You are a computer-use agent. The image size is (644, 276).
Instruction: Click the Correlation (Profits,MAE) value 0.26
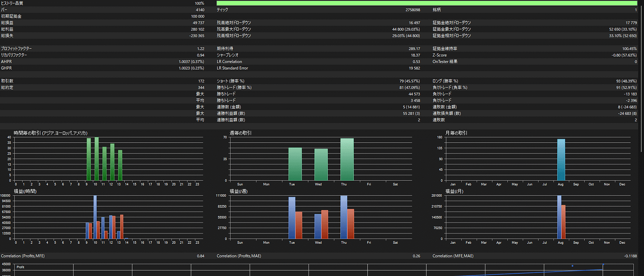(x=417, y=256)
